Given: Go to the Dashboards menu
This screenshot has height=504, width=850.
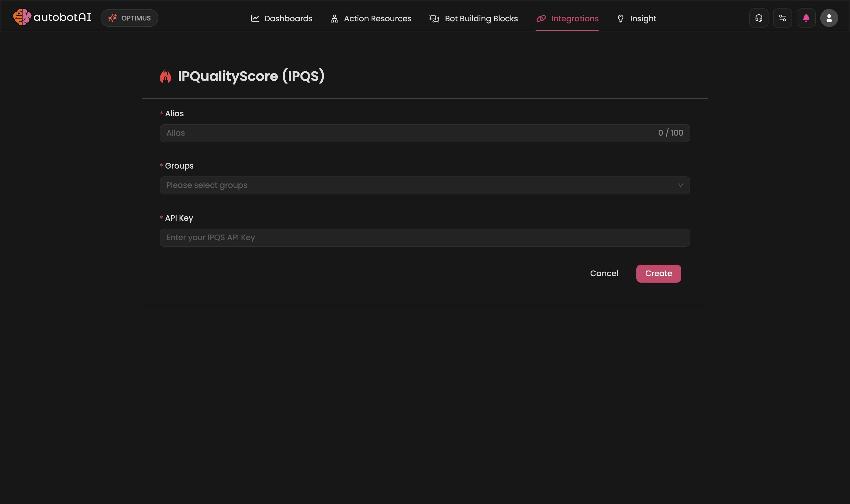Looking at the screenshot, I should [282, 18].
